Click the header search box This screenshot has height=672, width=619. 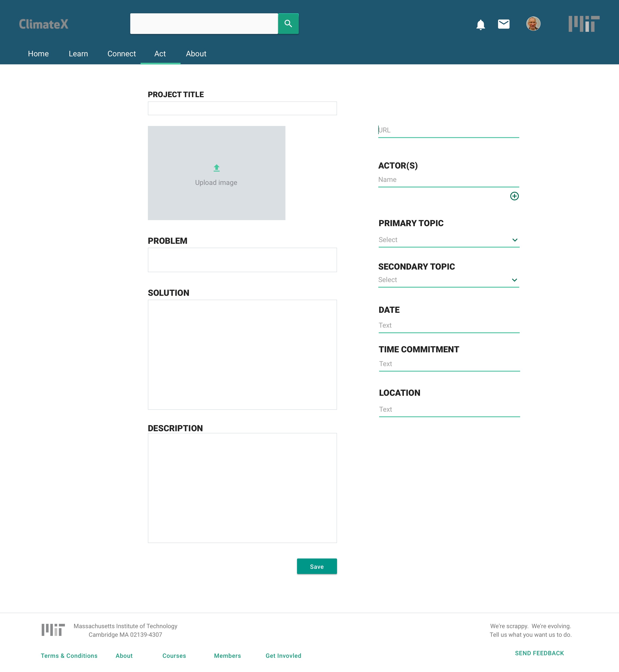(204, 24)
